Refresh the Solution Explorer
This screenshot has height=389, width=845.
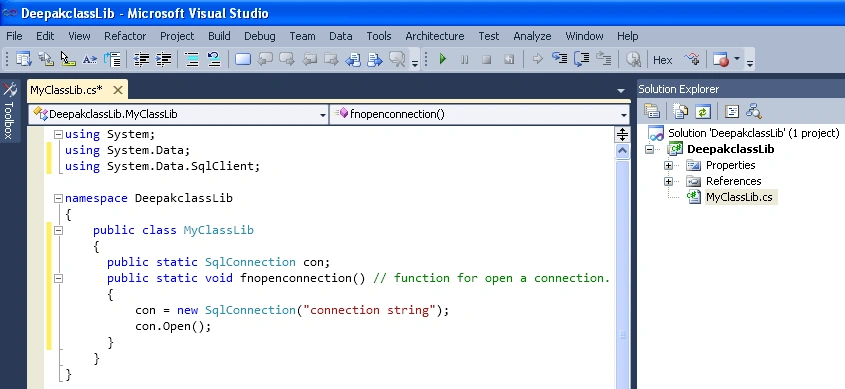coord(703,112)
